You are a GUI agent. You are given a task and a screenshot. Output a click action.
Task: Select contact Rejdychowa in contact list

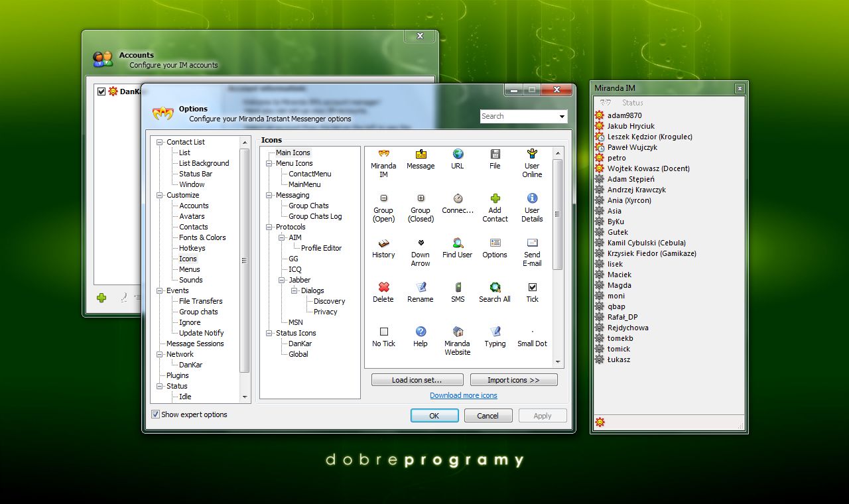click(627, 328)
